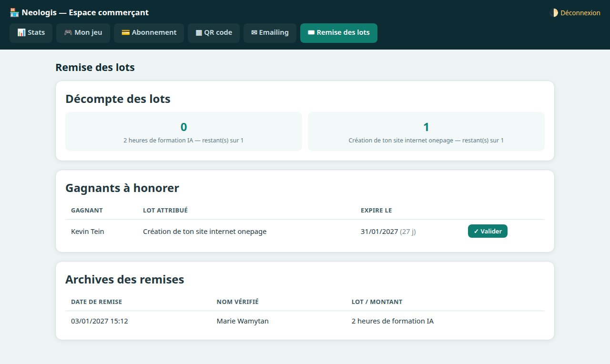Viewport: 610px width, 364px height.
Task: Click the Déconnexion link
Action: pos(580,13)
